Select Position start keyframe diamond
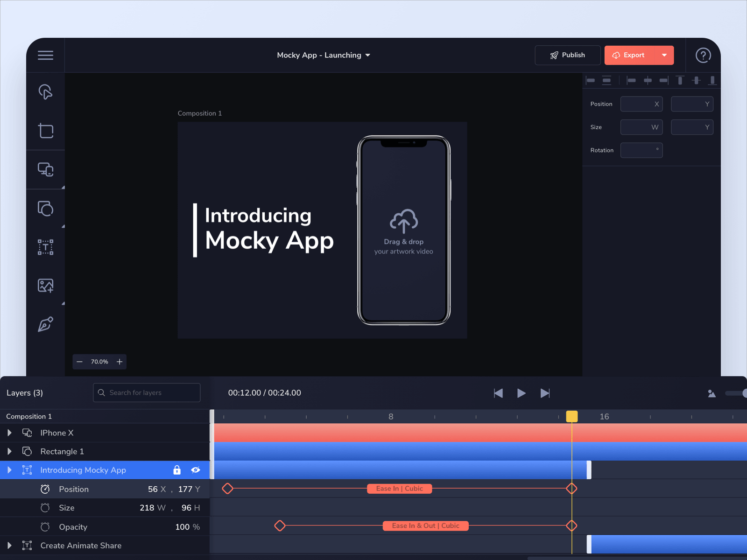747x560 pixels. click(227, 489)
